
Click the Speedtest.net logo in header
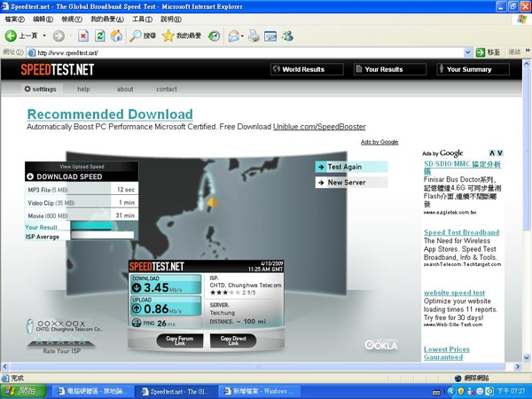click(58, 69)
